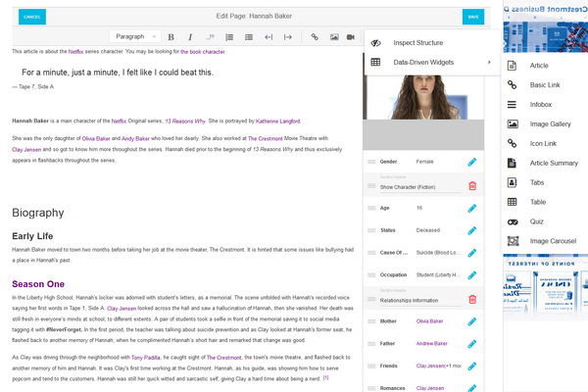588x392 pixels.
Task: Edit the Gender field with pencil icon
Action: [472, 162]
